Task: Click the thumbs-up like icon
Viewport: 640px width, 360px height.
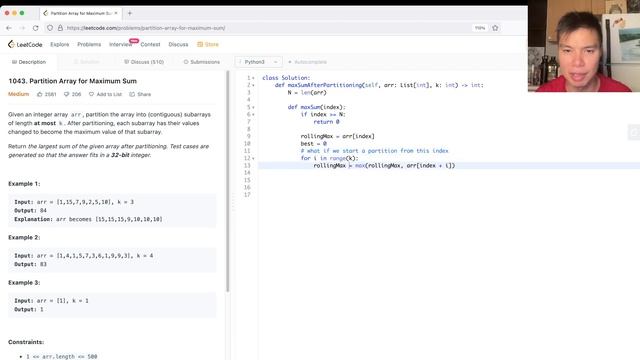Action: (x=40, y=94)
